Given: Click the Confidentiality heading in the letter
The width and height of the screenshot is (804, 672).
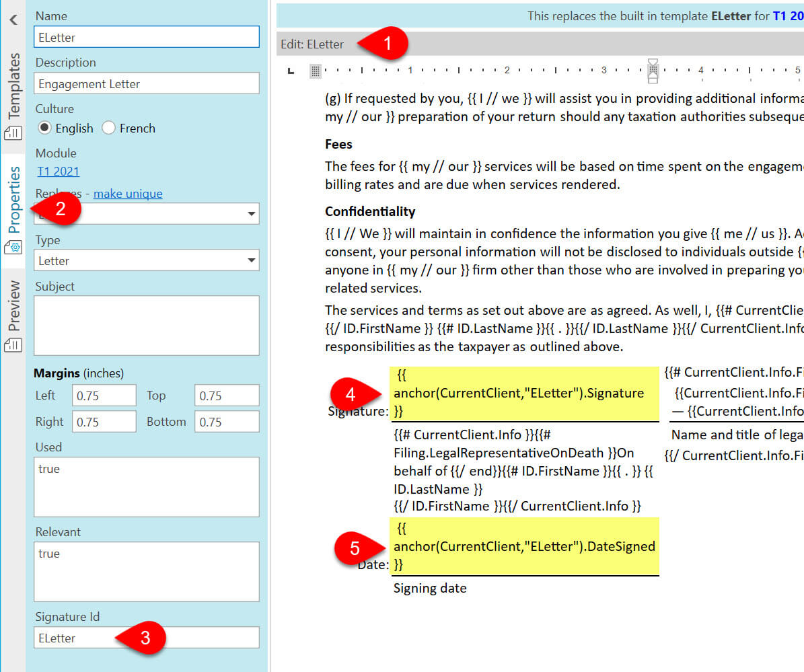Looking at the screenshot, I should [x=369, y=212].
